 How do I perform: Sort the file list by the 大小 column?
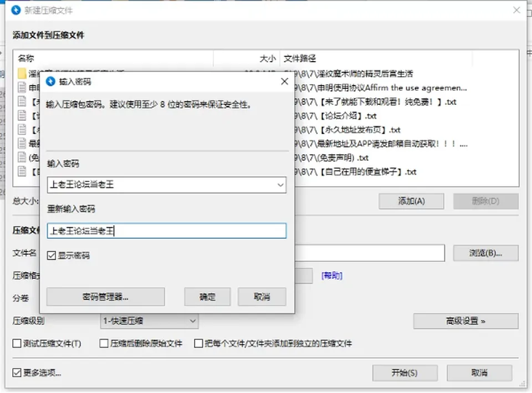tap(247, 58)
